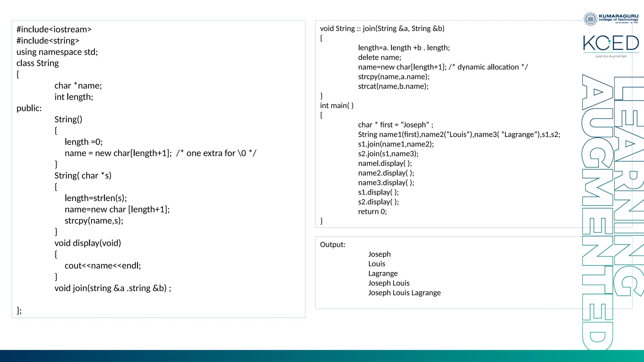Click the 'class String' declaration line
Screen dimensions: 644x362
pyautogui.click(x=37, y=63)
